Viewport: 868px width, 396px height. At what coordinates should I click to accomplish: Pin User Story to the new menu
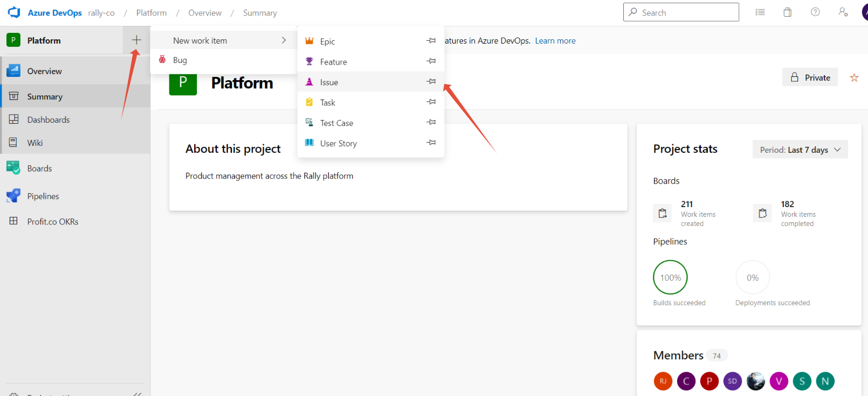431,143
